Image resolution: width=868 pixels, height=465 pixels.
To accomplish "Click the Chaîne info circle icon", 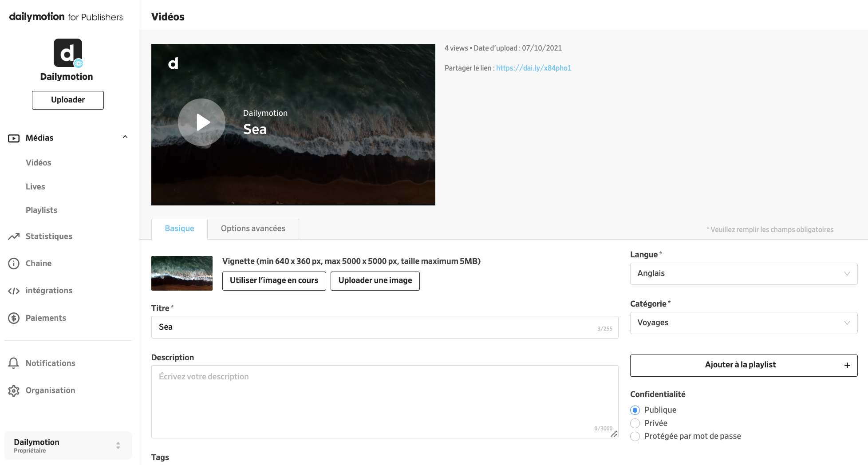I will [14, 264].
